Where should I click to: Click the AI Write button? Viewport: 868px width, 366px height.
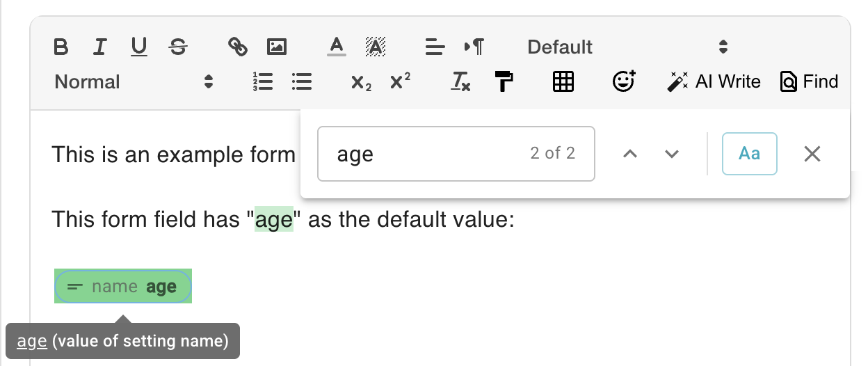714,82
